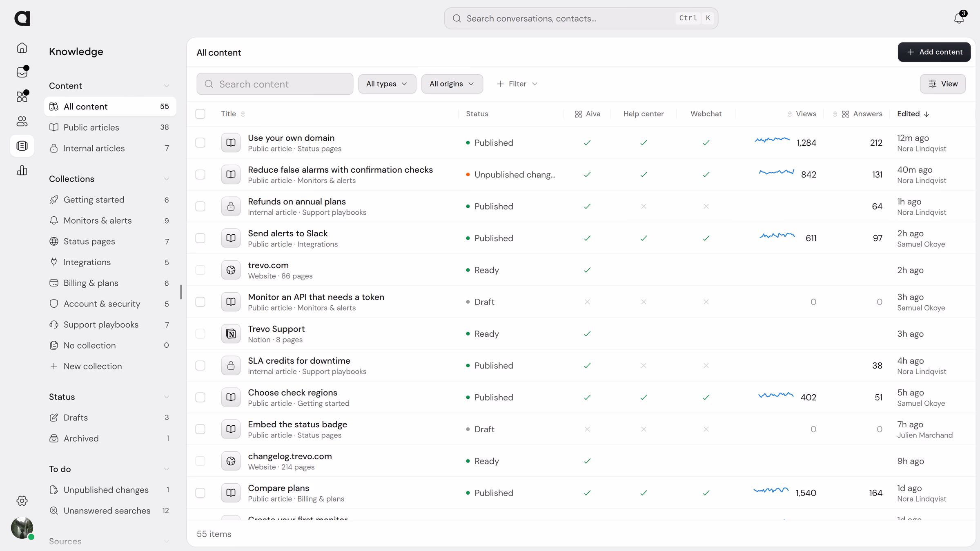This screenshot has width=980, height=551.
Task: Sort by the Views column header
Action: pyautogui.click(x=802, y=114)
